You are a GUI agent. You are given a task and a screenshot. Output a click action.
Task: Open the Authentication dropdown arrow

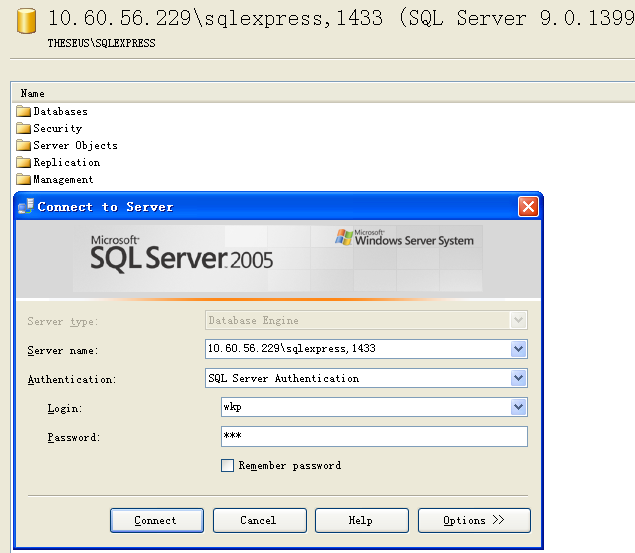(518, 378)
